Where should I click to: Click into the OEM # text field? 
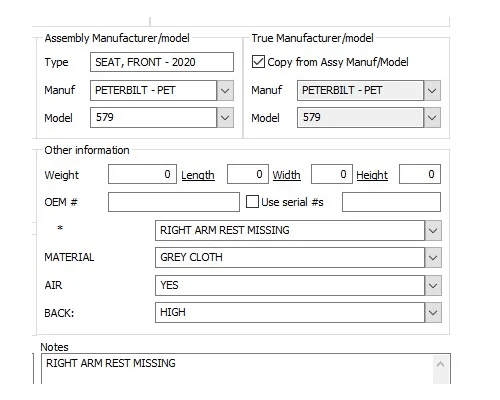coord(174,202)
